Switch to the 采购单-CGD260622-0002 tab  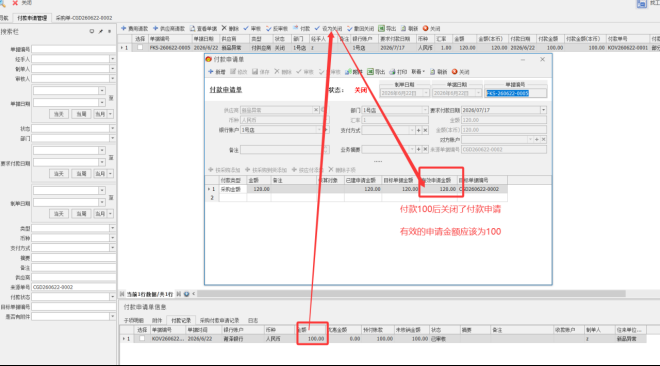click(x=84, y=18)
